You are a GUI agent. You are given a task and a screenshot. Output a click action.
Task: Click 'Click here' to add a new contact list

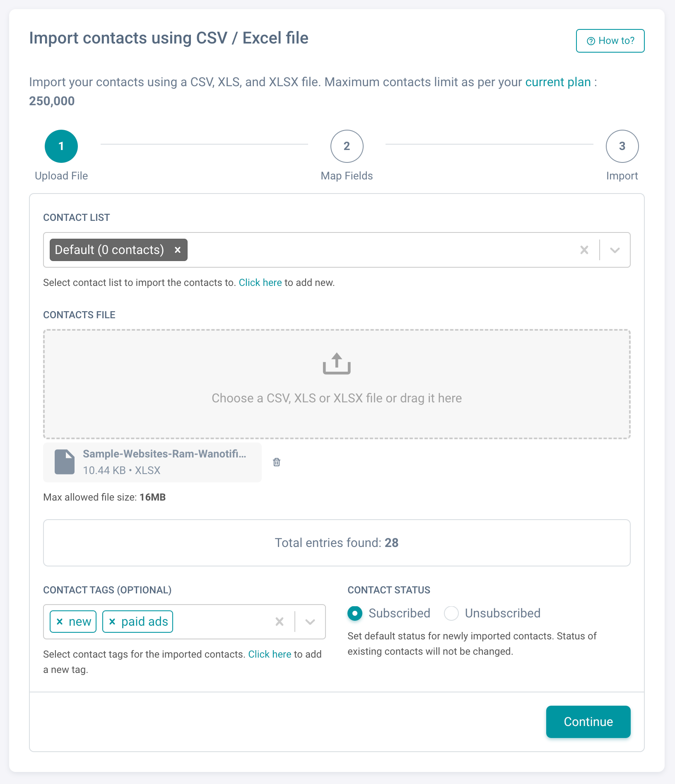260,282
